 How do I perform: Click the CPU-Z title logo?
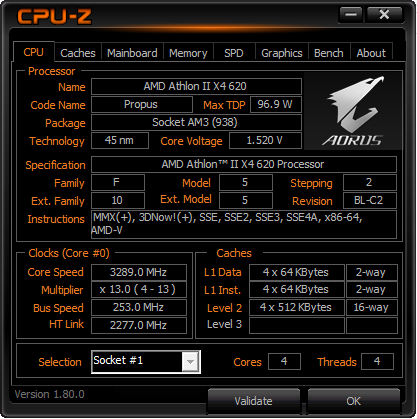point(54,16)
